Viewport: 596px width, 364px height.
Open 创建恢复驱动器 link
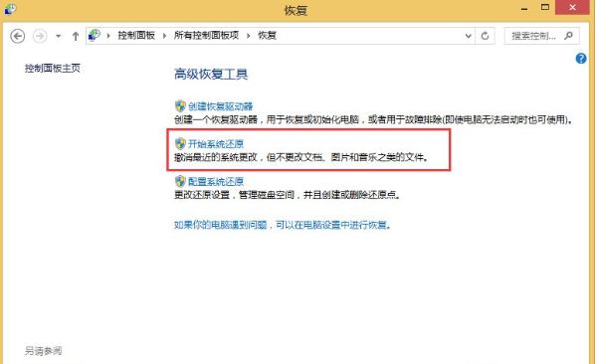click(x=221, y=106)
